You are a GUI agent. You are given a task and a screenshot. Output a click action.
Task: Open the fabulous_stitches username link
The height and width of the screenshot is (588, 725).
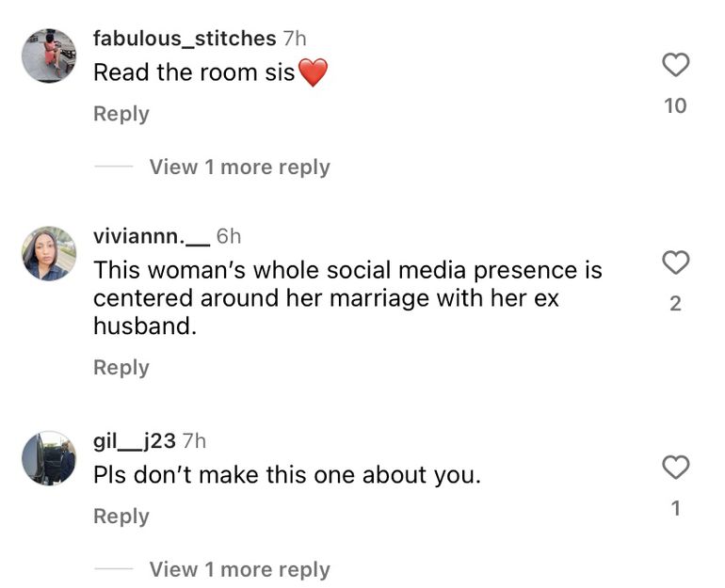click(185, 39)
